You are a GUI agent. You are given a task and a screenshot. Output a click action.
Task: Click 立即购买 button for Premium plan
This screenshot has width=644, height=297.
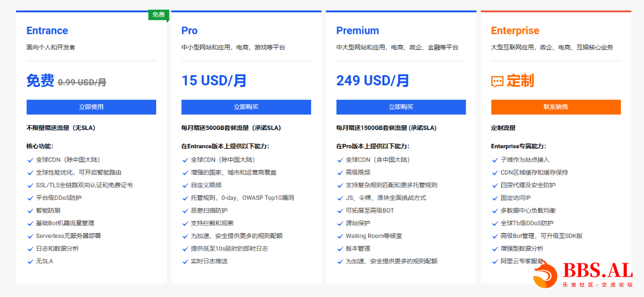401,107
